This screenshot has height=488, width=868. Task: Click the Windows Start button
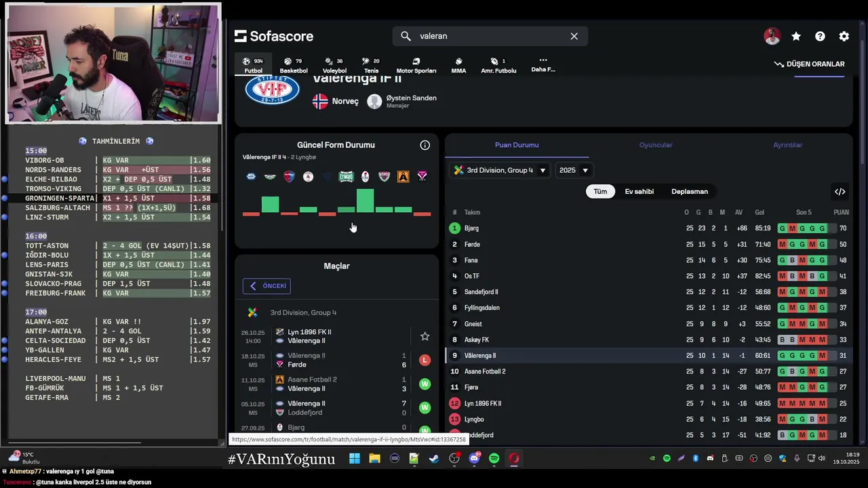(355, 459)
